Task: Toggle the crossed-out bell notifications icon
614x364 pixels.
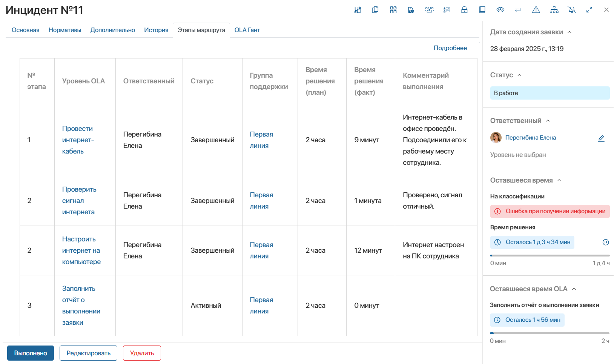Action: pyautogui.click(x=572, y=10)
